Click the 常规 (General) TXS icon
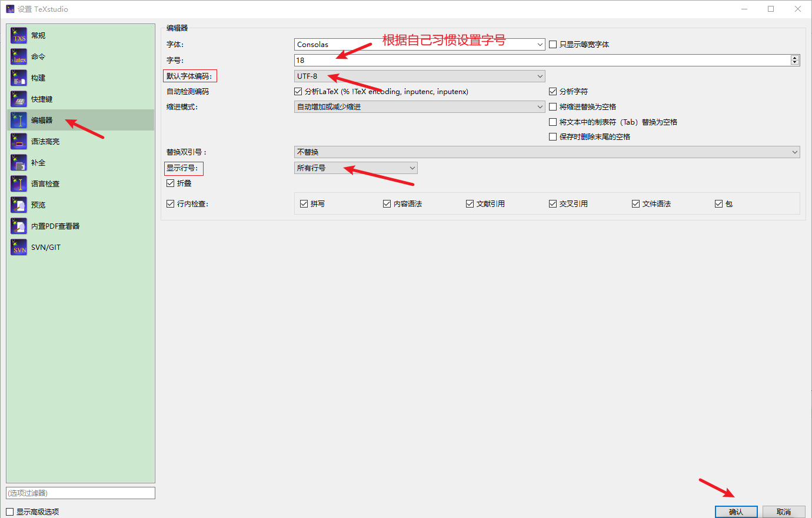Screen dimensions: 812x518 tap(19, 35)
